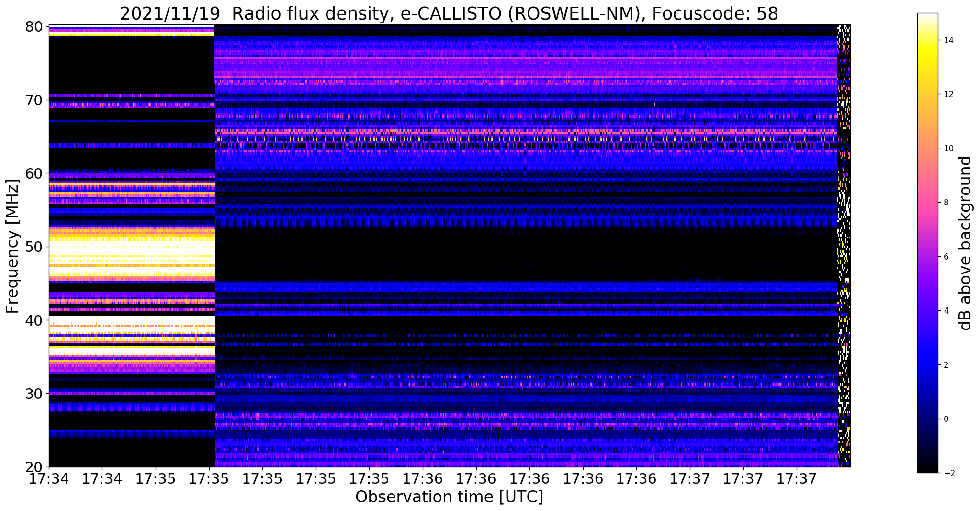Viewport: 980px width, 511px height.
Task: Click the 40 tick on the frequency axis
Action: pos(34,320)
